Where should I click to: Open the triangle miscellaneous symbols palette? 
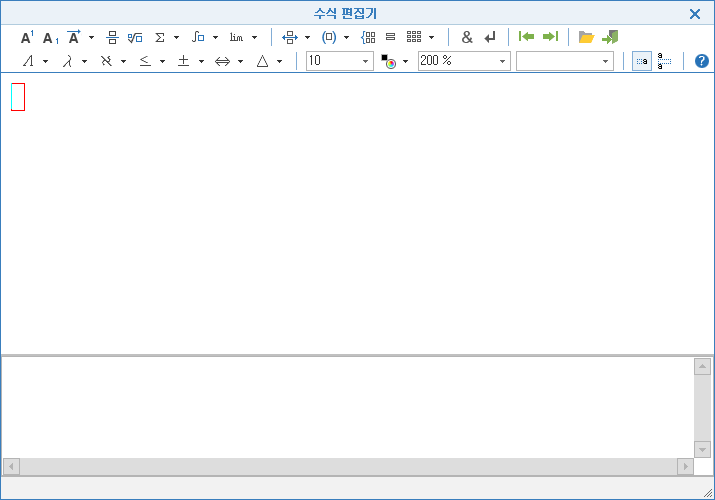pos(262,61)
